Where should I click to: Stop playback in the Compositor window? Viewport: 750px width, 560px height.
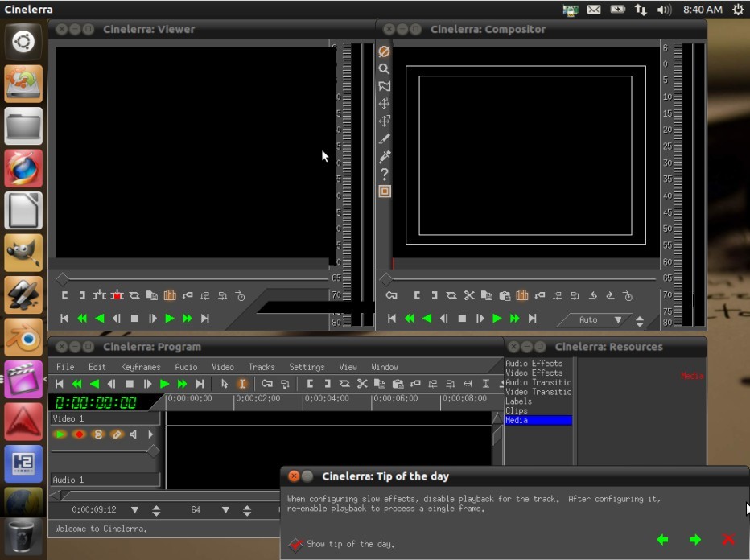462,319
